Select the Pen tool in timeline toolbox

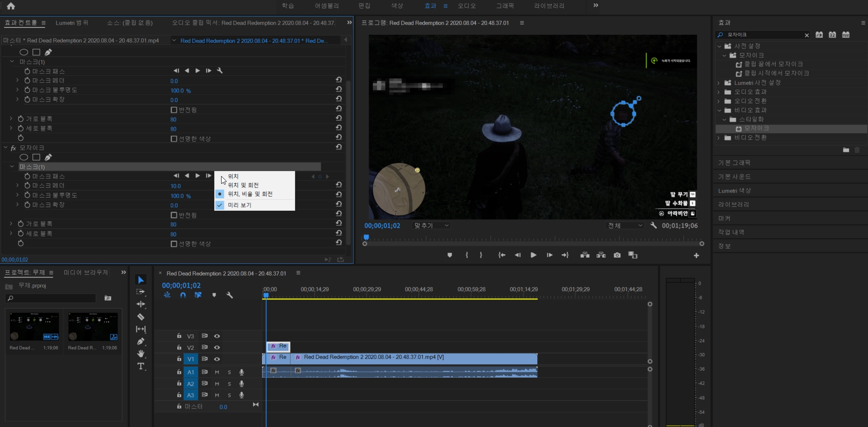[x=141, y=341]
